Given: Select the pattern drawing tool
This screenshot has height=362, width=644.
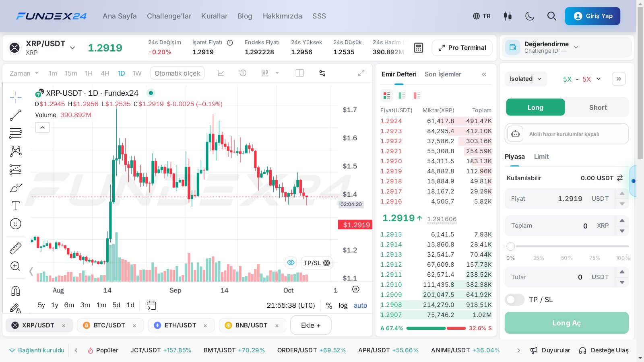Looking at the screenshot, I should point(16,151).
